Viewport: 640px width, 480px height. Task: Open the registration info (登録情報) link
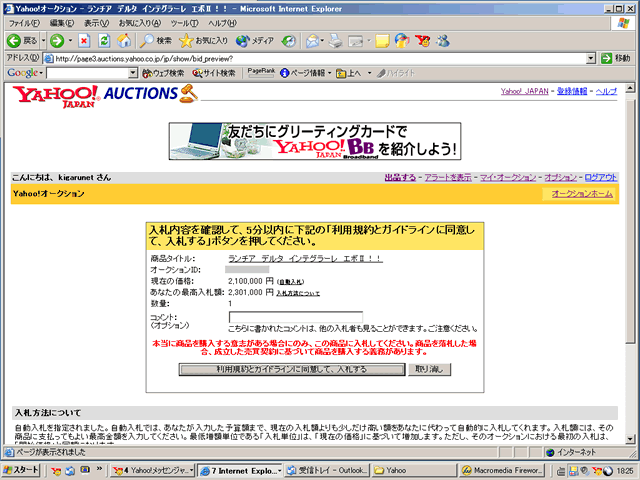coord(572,91)
